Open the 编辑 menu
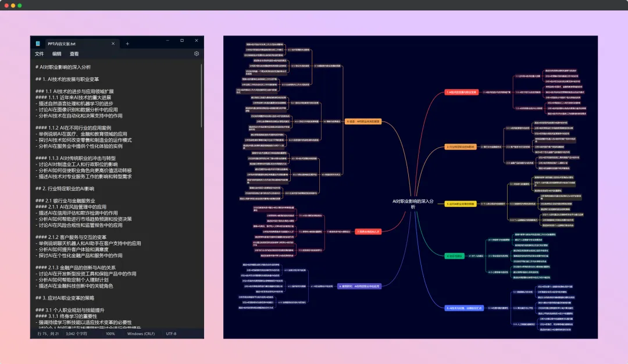The image size is (628, 364). (56, 53)
